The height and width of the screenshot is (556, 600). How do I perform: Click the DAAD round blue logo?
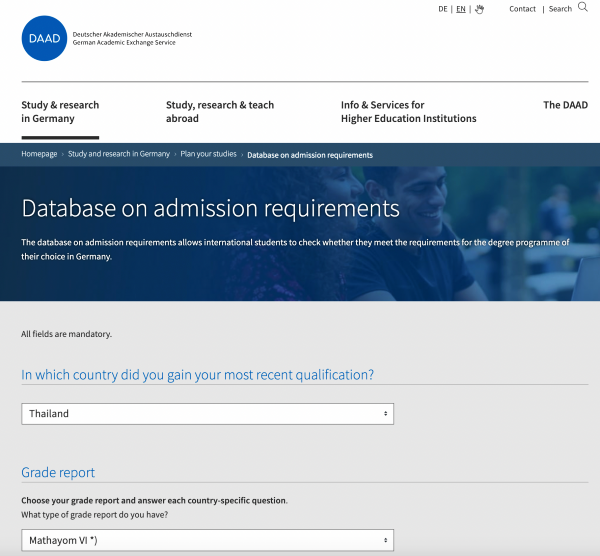click(43, 38)
